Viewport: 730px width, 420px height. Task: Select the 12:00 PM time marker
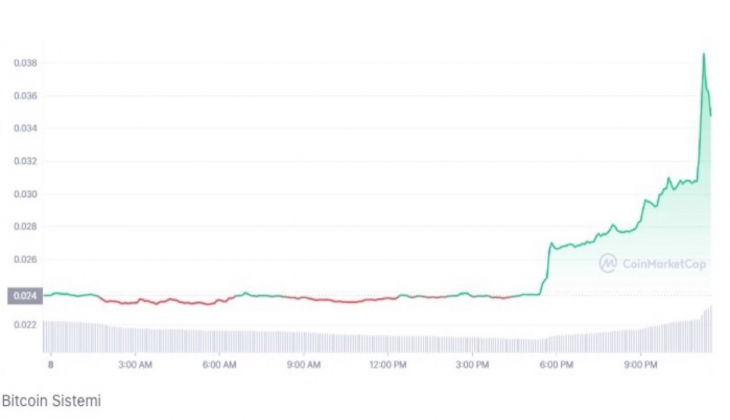pos(388,364)
